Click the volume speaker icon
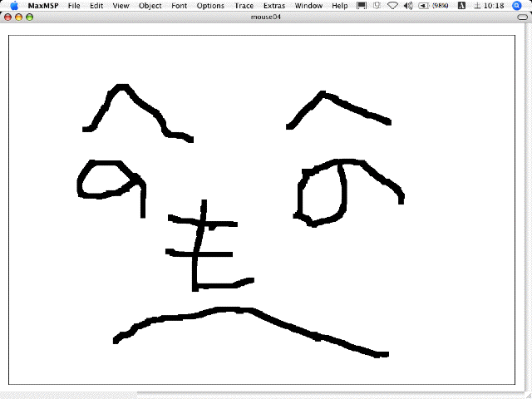This screenshot has height=399, width=532. (x=408, y=6)
